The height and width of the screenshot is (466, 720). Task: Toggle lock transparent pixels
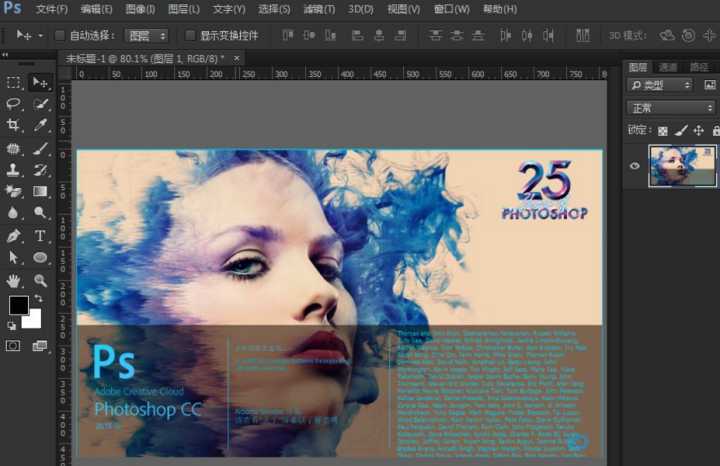tap(662, 131)
